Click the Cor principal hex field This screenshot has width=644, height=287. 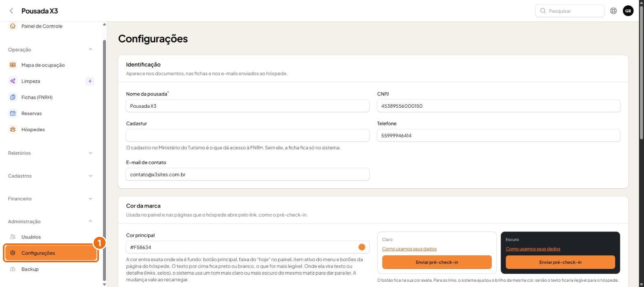(x=248, y=247)
